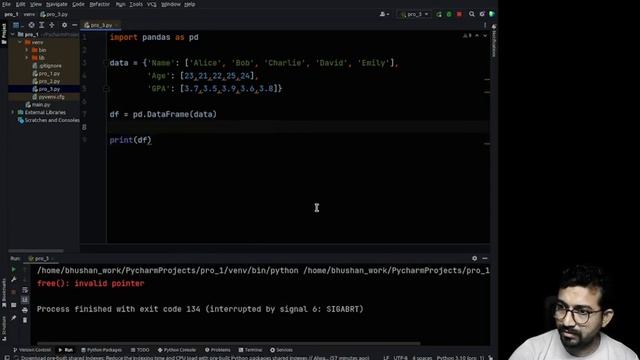The image size is (640, 360).
Task: Open the Project view selector dropdown
Action: pos(17,25)
